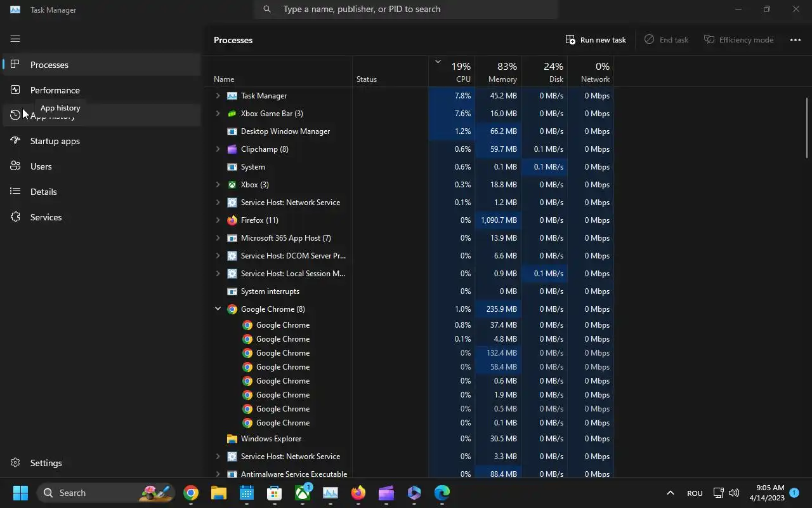Show hidden system tray icons
Image resolution: width=812 pixels, height=508 pixels.
click(670, 493)
